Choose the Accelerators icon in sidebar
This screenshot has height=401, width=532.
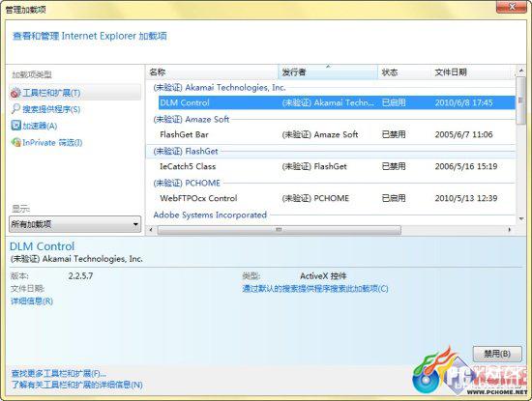click(x=15, y=126)
